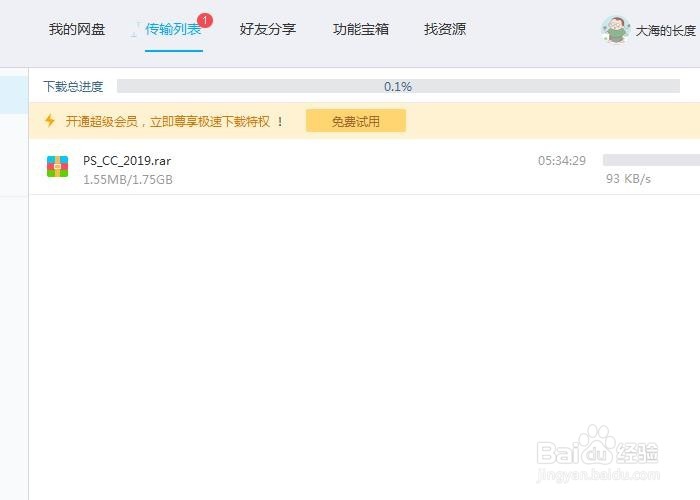Viewport: 700px width, 500px height.
Task: Click the 93 KB/s download speed
Action: 628,179
